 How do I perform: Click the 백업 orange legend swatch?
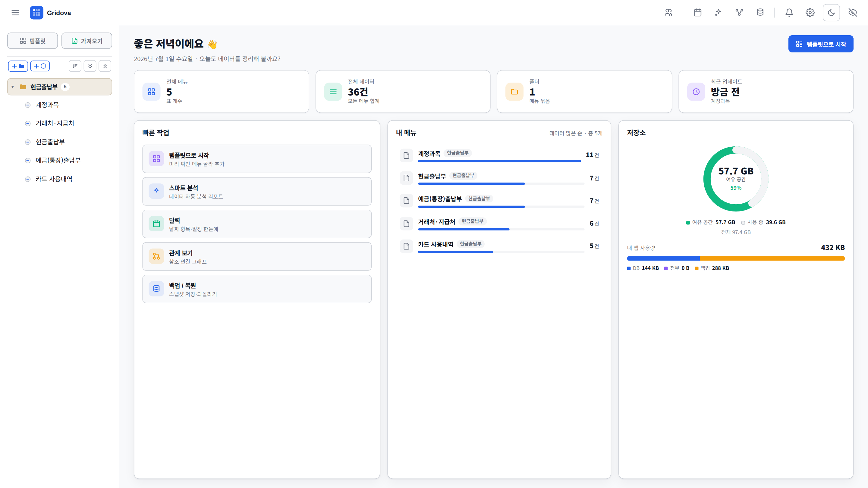coord(697,268)
